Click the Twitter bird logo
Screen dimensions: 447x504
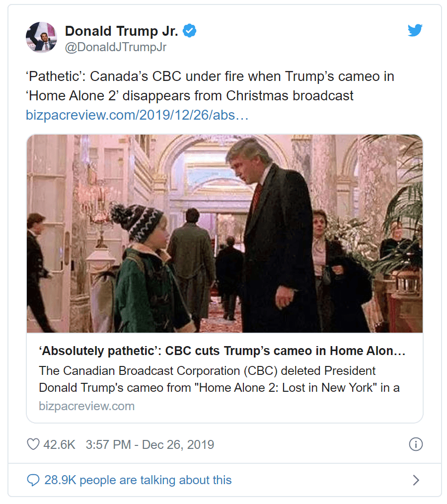point(415,31)
